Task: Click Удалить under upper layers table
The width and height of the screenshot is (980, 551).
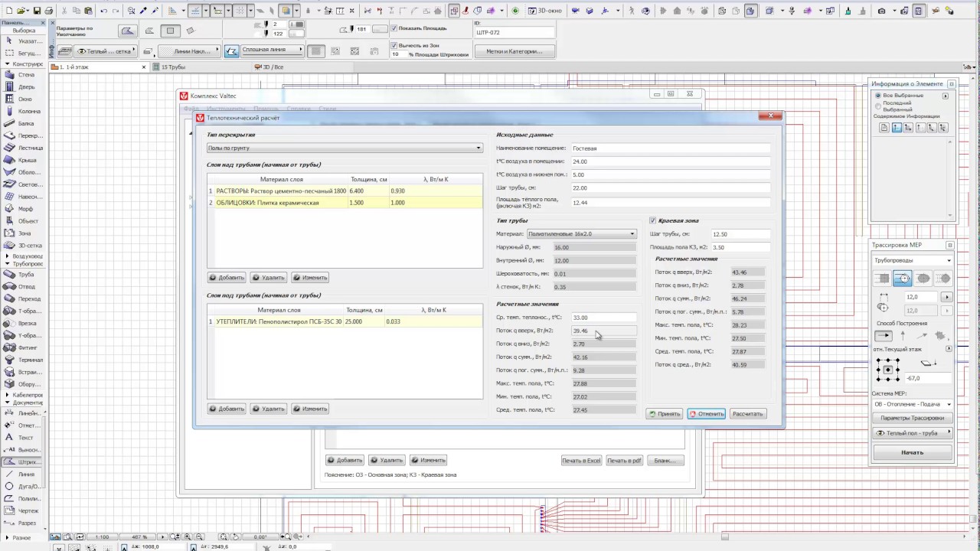Action: click(268, 278)
